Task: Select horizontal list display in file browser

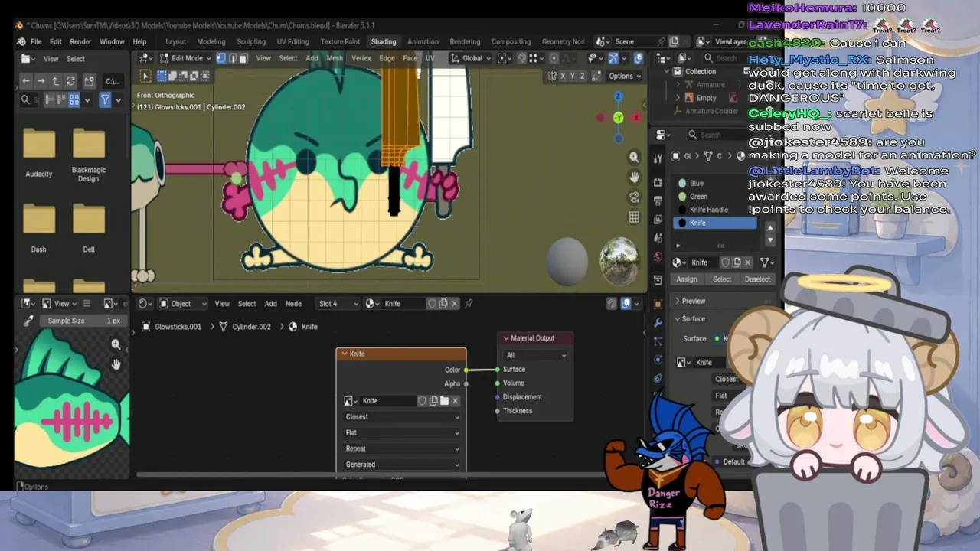Action: pos(62,99)
